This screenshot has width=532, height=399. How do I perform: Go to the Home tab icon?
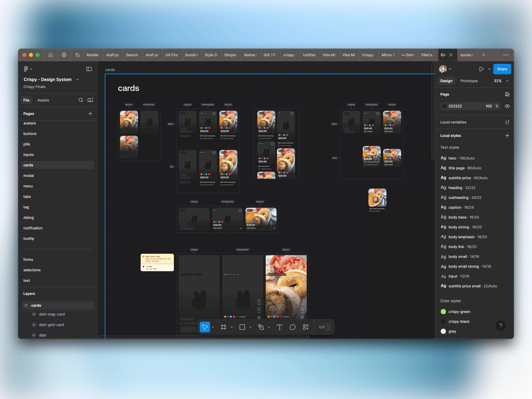point(51,55)
